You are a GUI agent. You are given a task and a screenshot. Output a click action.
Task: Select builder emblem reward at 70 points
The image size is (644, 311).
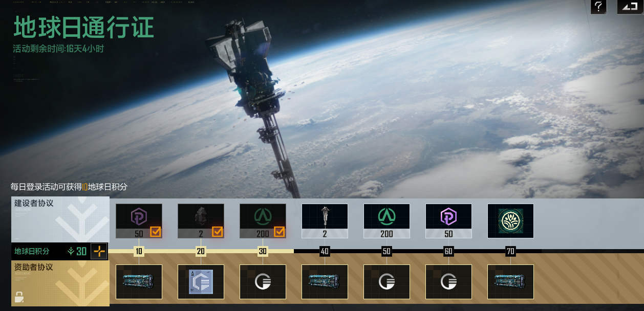pos(510,221)
